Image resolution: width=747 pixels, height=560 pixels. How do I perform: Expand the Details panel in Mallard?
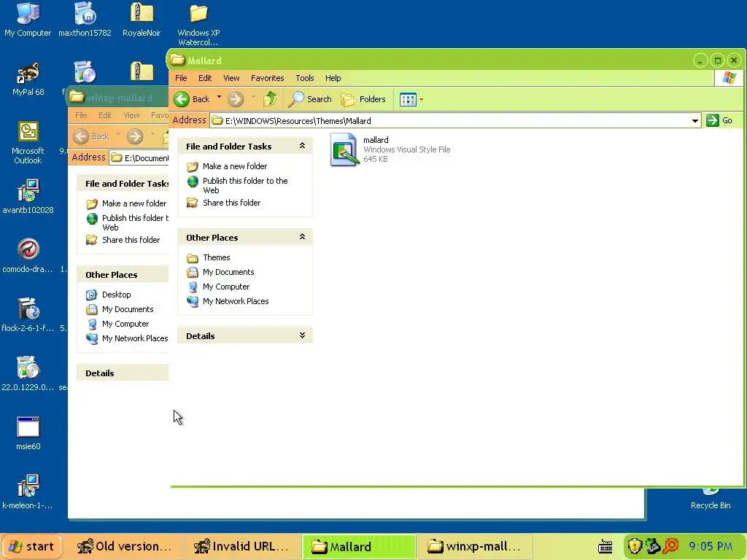pyautogui.click(x=302, y=335)
